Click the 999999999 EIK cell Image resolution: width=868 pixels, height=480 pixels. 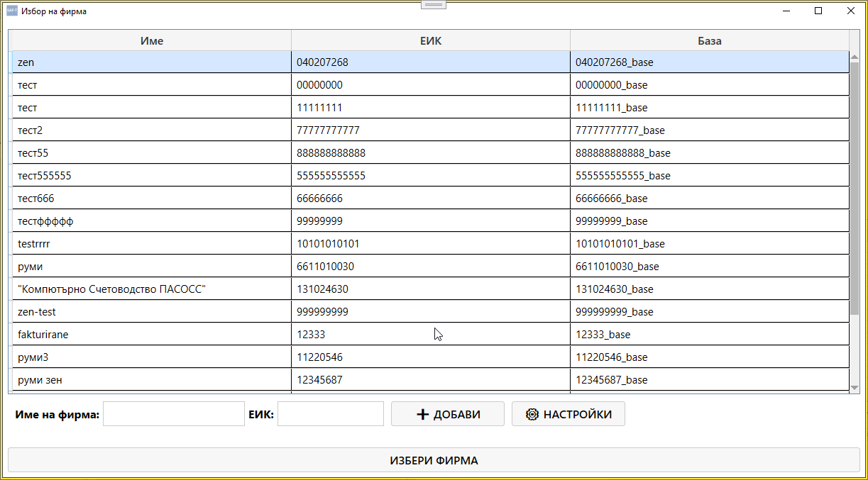tap(431, 312)
